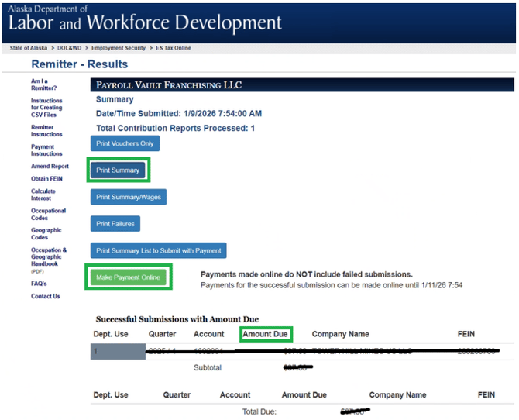Viewport: 519px width, 420px height.
Task: Click first table's Company Name header
Action: pos(340,334)
